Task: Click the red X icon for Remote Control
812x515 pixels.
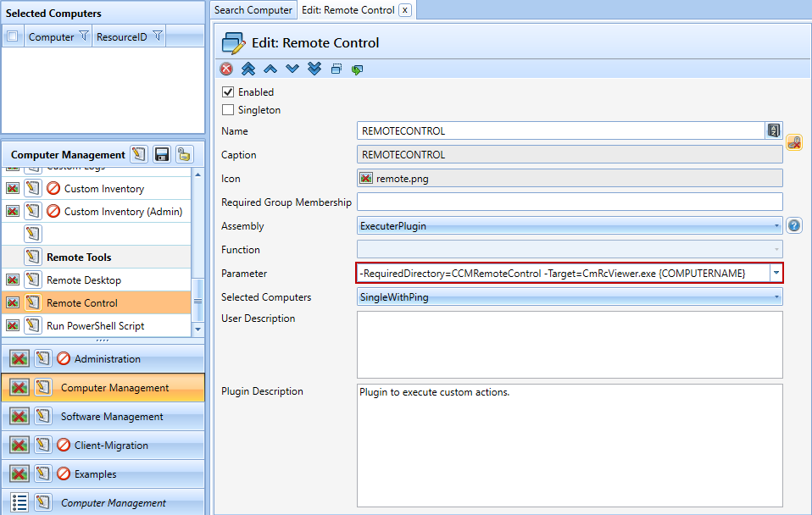Action: coord(13,302)
